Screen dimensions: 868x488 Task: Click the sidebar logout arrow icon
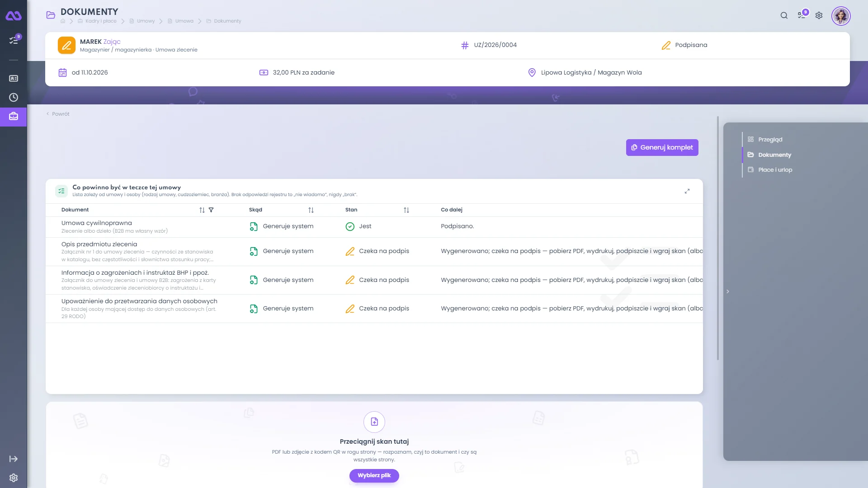(14, 459)
